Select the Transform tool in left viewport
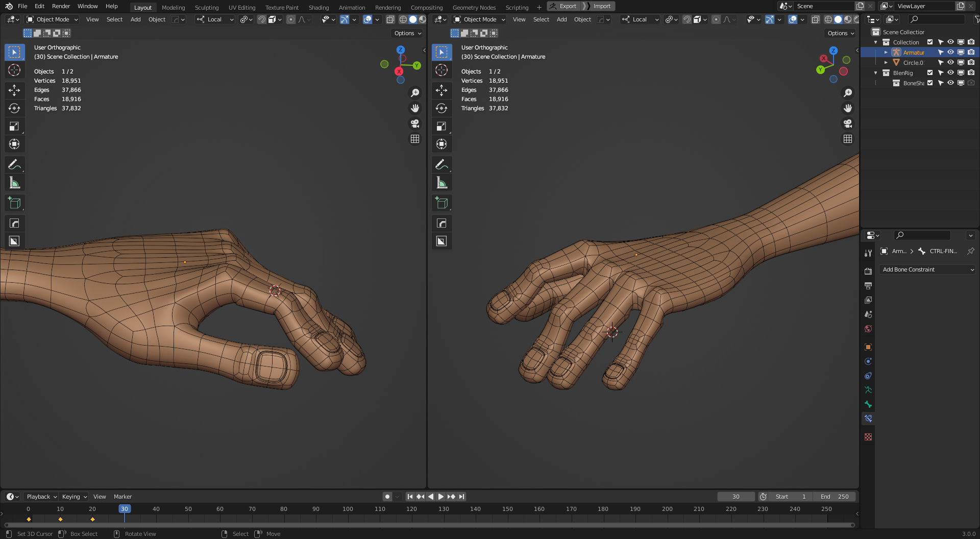This screenshot has width=980, height=539. pos(14,144)
